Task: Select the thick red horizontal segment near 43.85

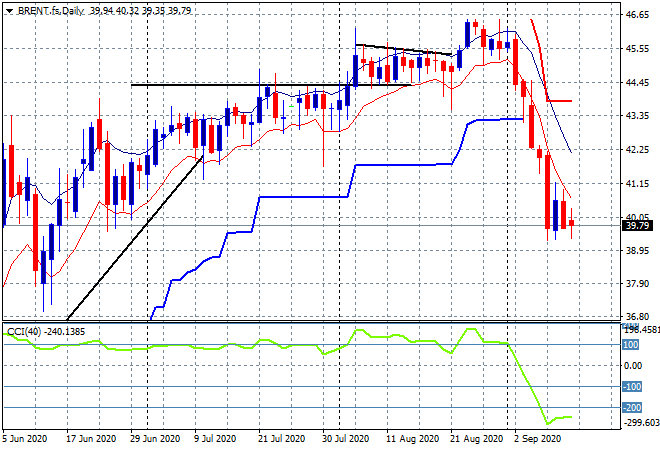Action: point(559,101)
